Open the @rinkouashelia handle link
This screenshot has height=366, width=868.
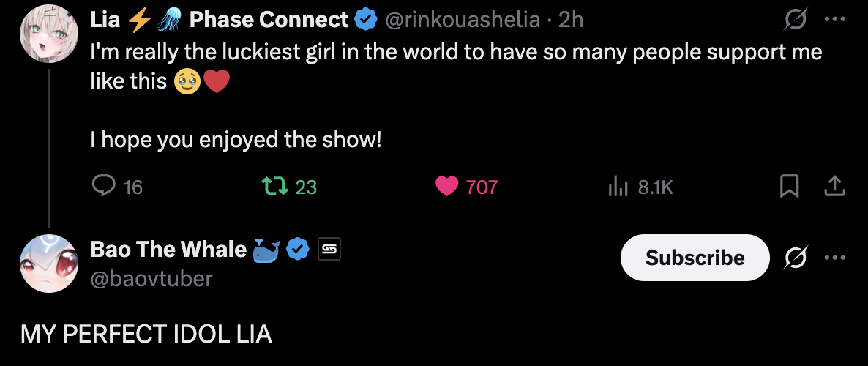click(x=462, y=20)
